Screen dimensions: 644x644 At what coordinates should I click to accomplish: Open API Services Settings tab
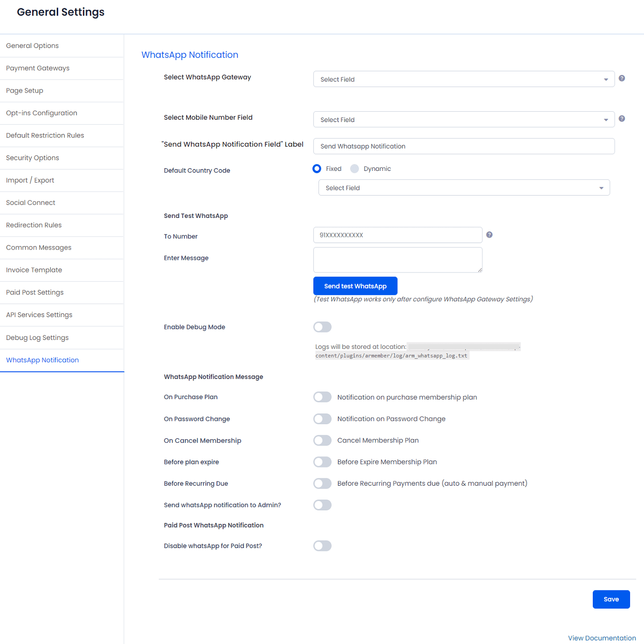click(x=62, y=315)
